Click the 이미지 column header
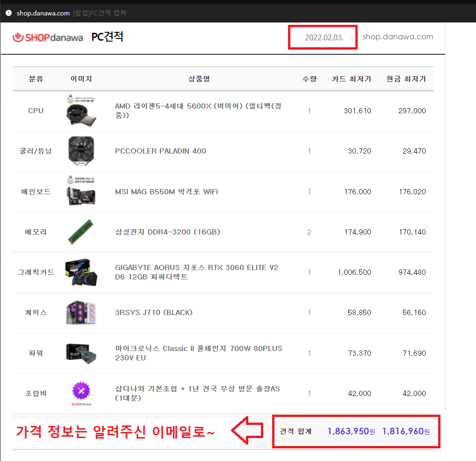The height and width of the screenshot is (461, 476). (81, 79)
